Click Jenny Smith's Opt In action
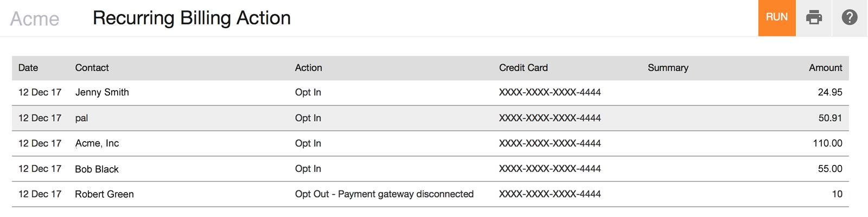 click(x=308, y=92)
